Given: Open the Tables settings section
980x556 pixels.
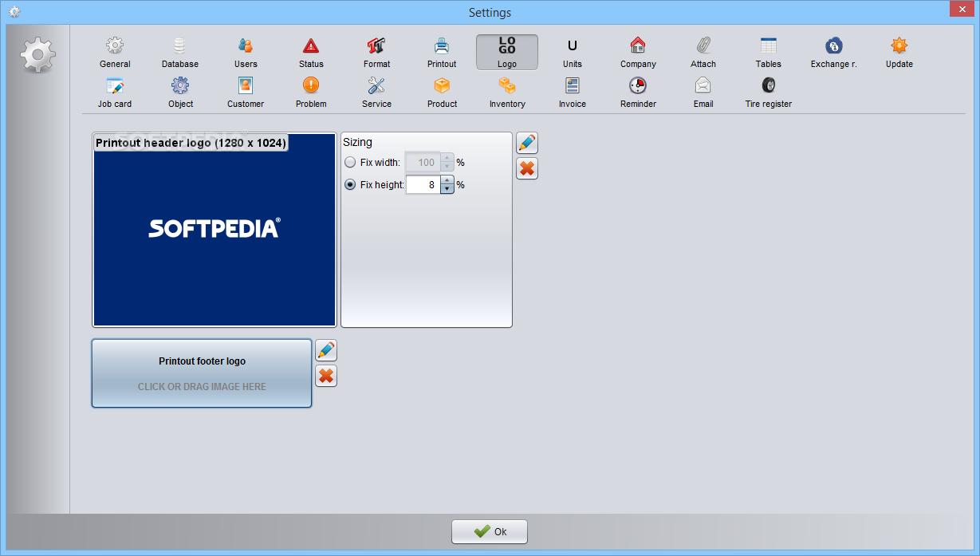Looking at the screenshot, I should [769, 53].
